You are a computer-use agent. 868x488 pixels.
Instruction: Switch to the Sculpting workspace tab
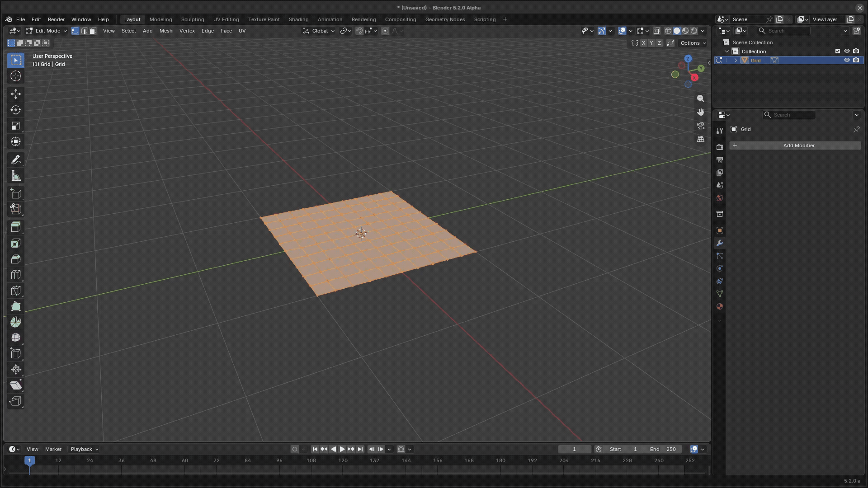(x=193, y=19)
